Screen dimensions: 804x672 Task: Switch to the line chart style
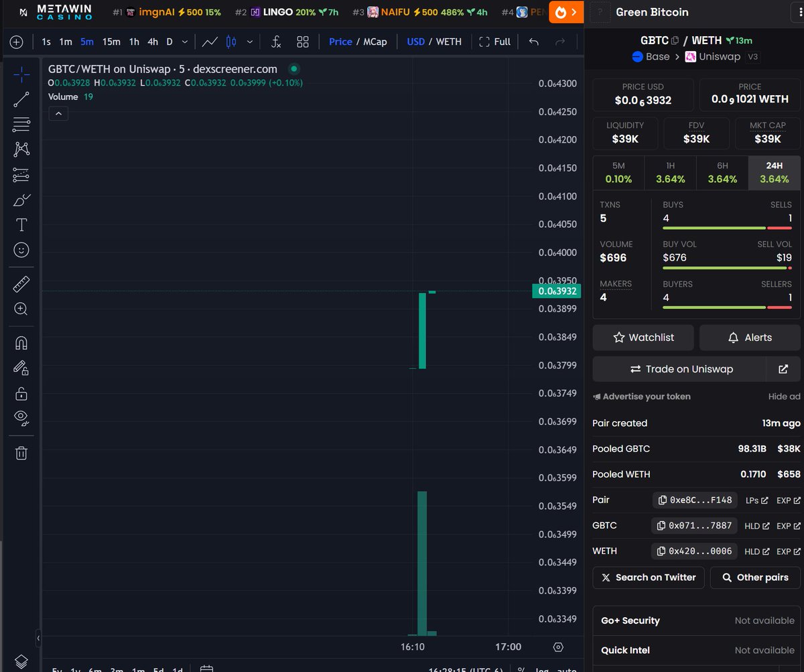pos(210,42)
